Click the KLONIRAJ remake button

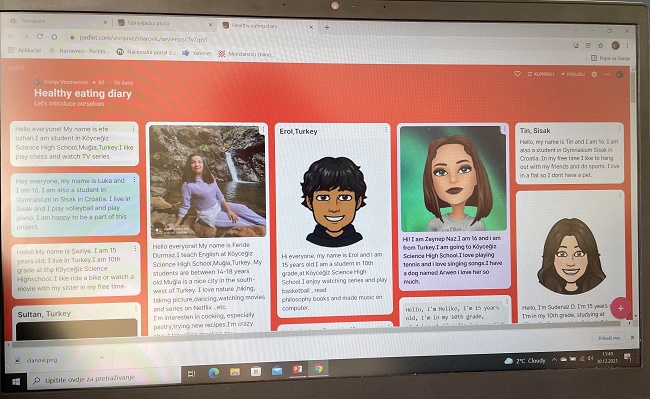[541, 74]
